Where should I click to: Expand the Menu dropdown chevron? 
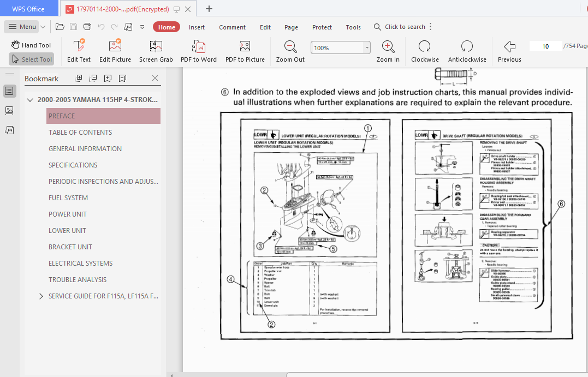click(x=43, y=27)
